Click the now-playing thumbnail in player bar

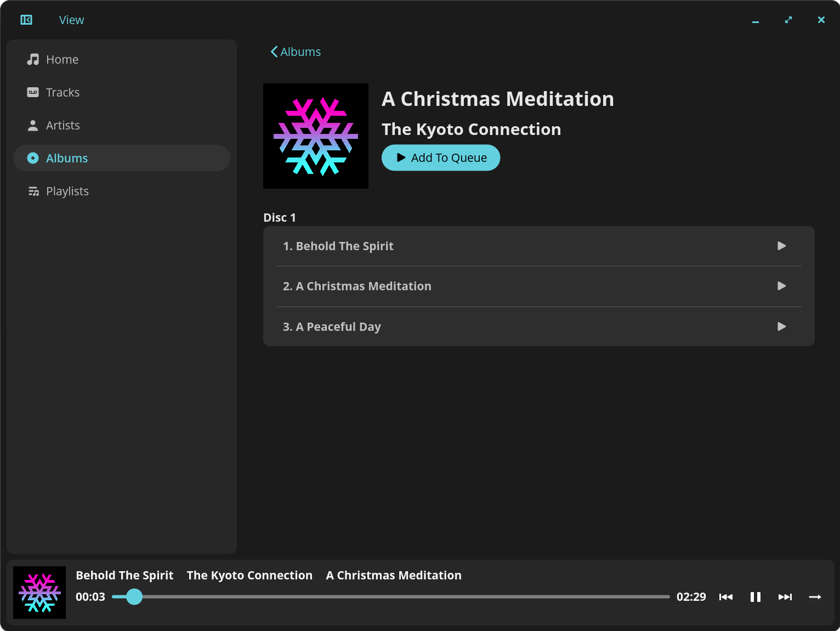[x=39, y=593]
